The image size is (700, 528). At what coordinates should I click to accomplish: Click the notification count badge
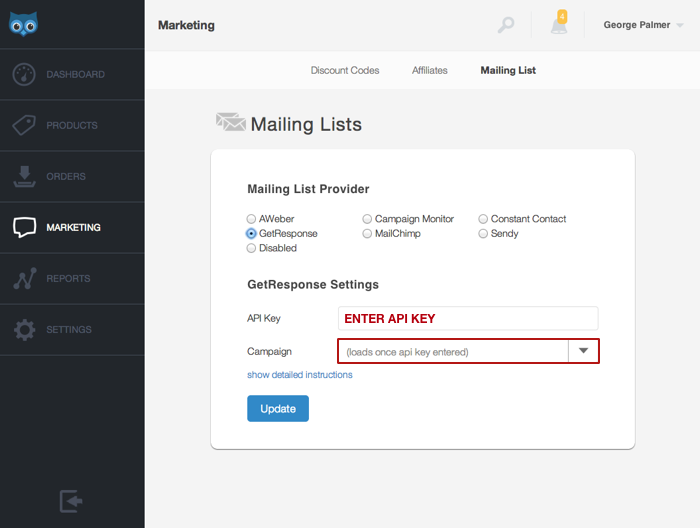coord(562,17)
